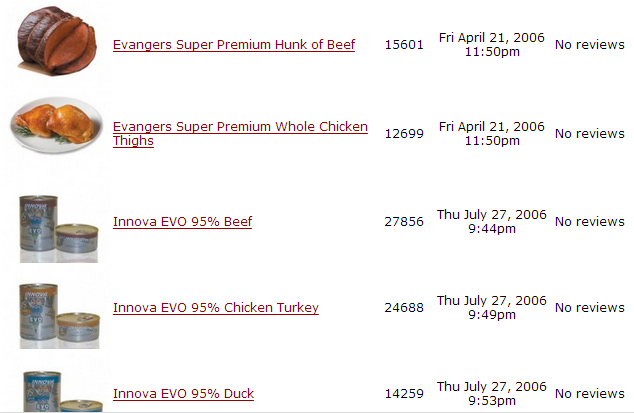Click the date Thu July 27, 2006 9:44pm

pos(491,221)
